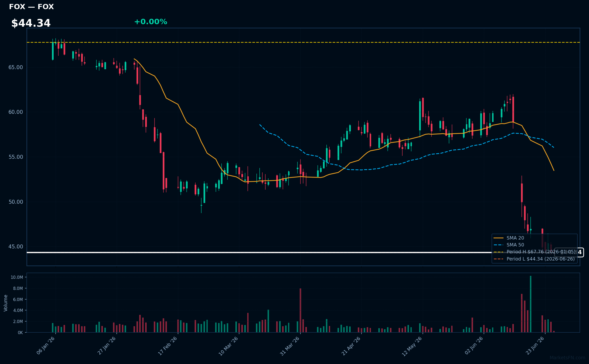Click the 65.00 price axis label
The image size is (589, 364).
(x=16, y=67)
